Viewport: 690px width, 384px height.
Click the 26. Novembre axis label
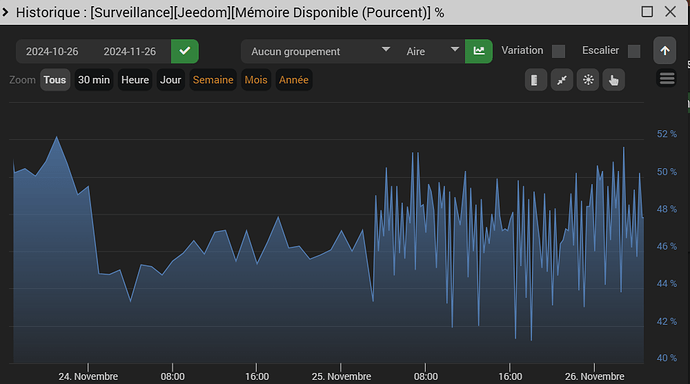[x=595, y=377]
